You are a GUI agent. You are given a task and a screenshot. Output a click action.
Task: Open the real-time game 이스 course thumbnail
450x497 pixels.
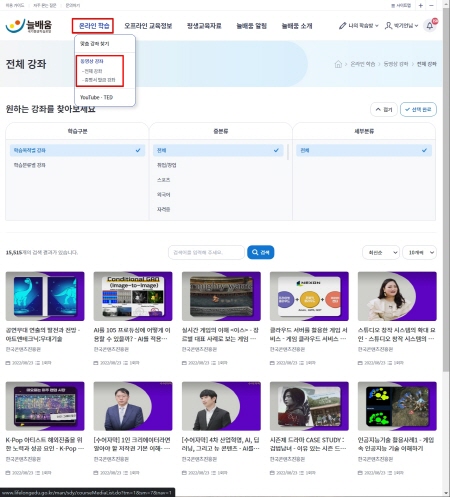pyautogui.click(x=221, y=296)
